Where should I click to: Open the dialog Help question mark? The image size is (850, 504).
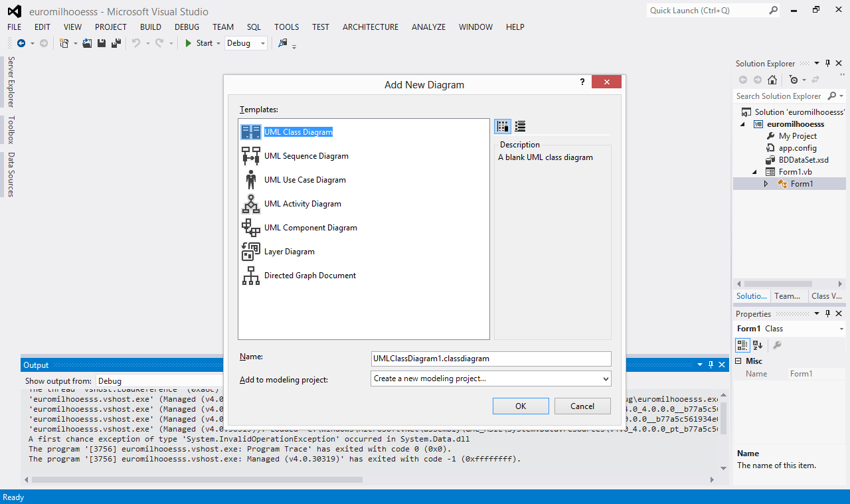(582, 82)
